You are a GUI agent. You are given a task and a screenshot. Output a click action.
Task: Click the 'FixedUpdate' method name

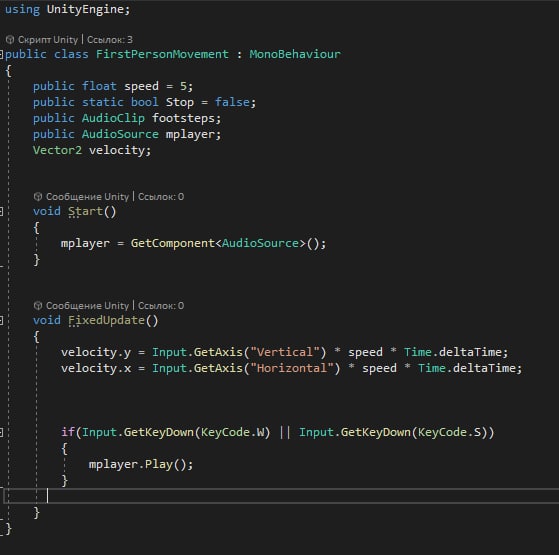click(106, 320)
